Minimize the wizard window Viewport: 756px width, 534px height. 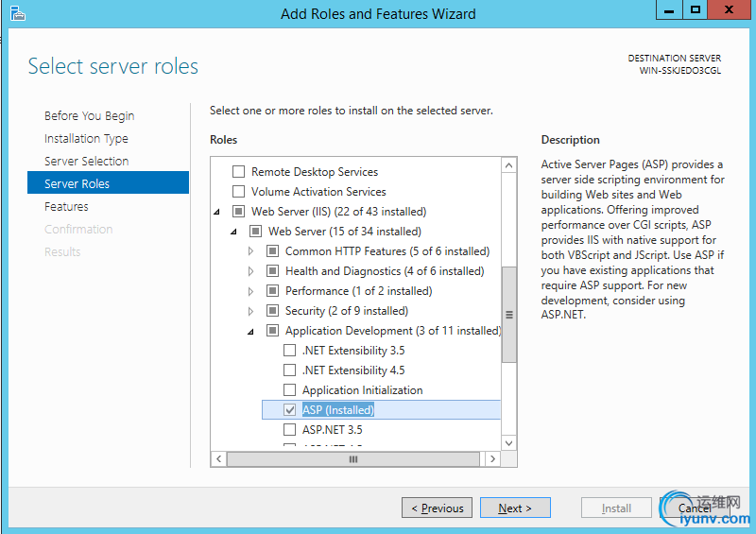pyautogui.click(x=669, y=10)
